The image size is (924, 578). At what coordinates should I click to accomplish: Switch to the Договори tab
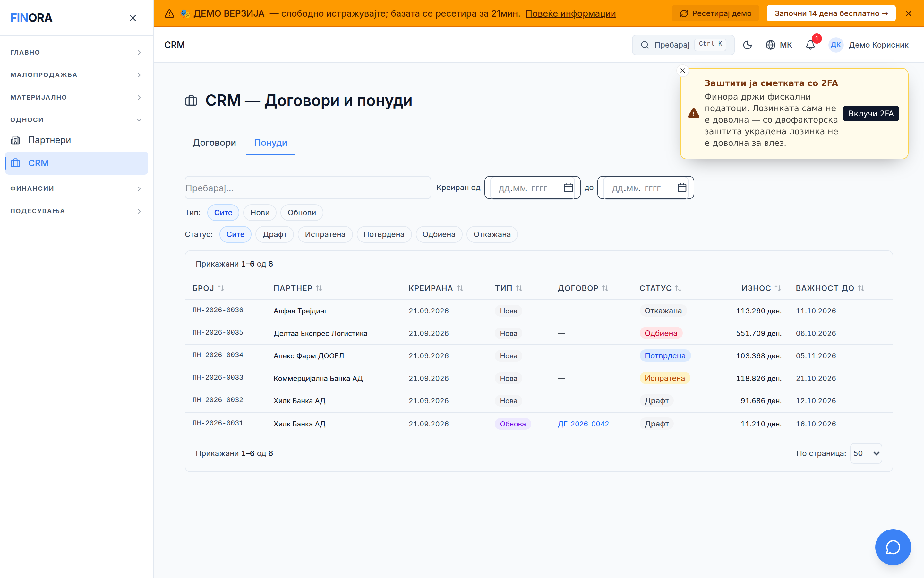pos(214,143)
